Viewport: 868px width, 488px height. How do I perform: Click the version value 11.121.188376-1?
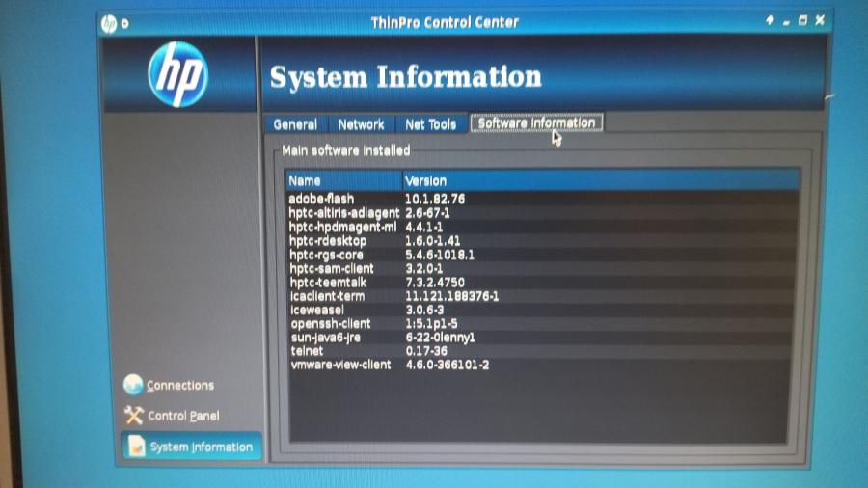[x=451, y=296]
